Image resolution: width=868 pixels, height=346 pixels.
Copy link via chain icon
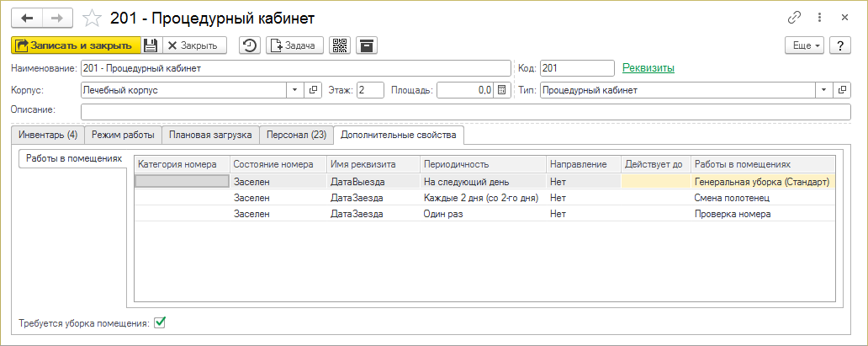[x=794, y=18]
